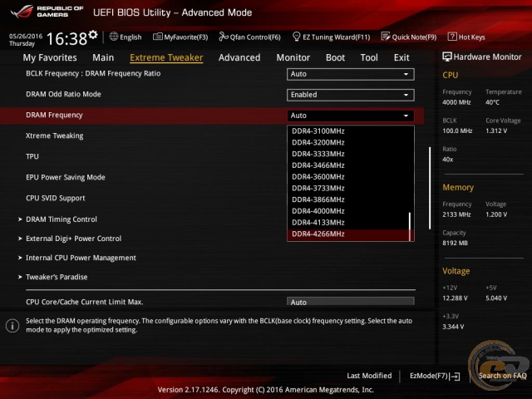Viewport: 532px width, 399px height.
Task: Switch to the Extreme Tweaker tab
Action: (166, 57)
